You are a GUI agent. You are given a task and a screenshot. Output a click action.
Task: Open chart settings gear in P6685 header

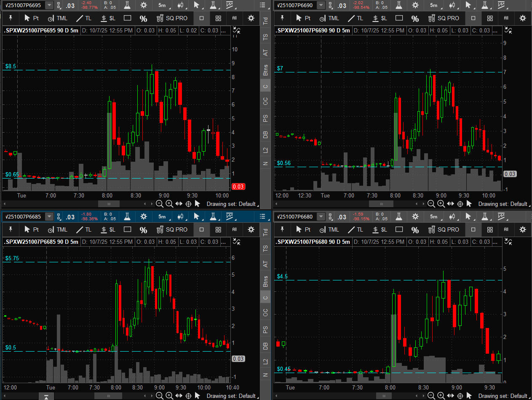144,216
